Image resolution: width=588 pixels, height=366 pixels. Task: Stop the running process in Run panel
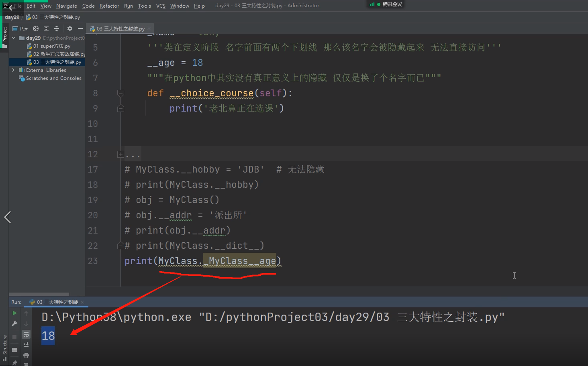(14, 337)
